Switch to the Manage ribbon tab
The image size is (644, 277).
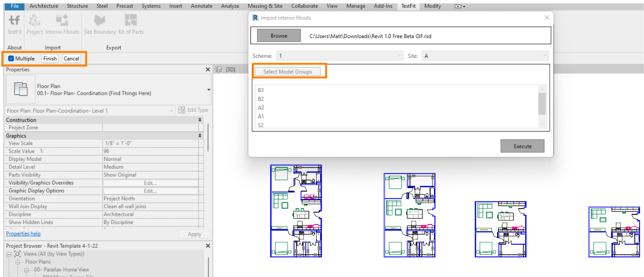[356, 6]
